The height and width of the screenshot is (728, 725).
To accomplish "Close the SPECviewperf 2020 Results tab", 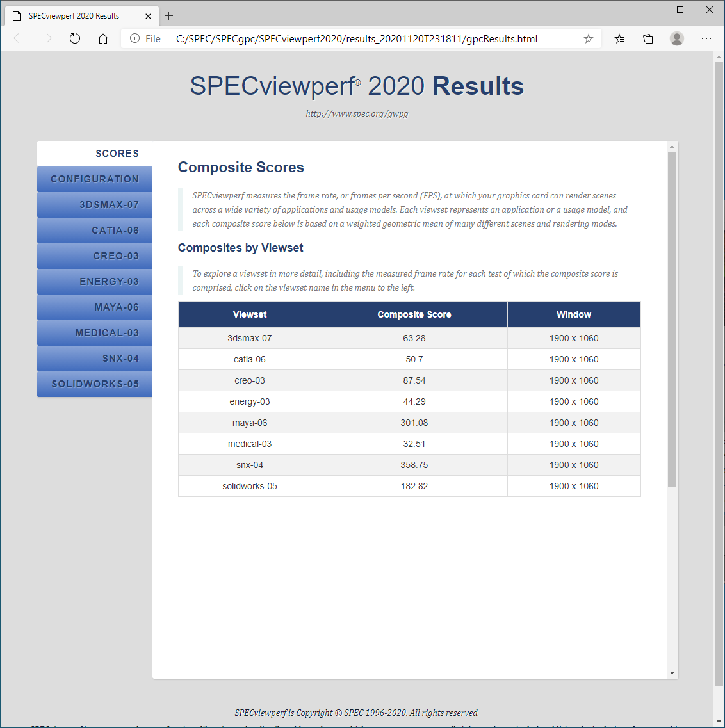I will point(148,16).
